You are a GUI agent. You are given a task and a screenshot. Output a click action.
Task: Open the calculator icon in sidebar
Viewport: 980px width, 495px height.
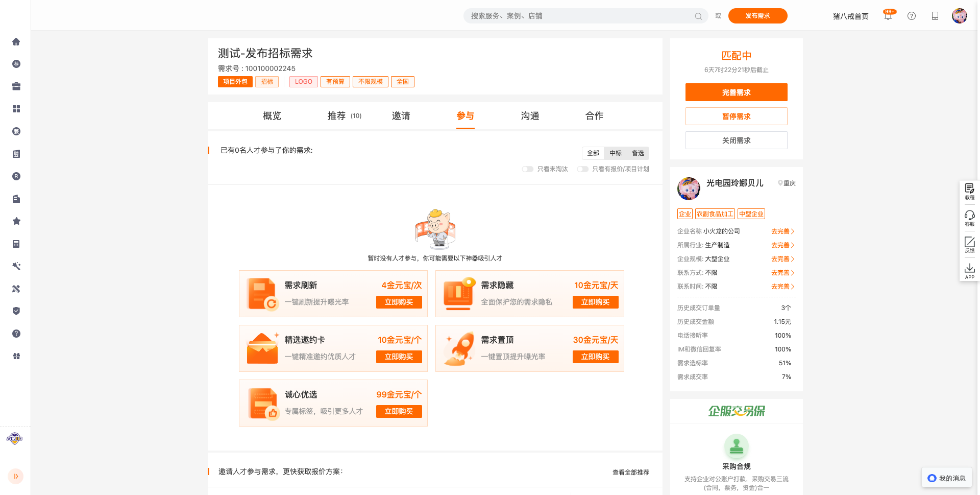tap(16, 244)
